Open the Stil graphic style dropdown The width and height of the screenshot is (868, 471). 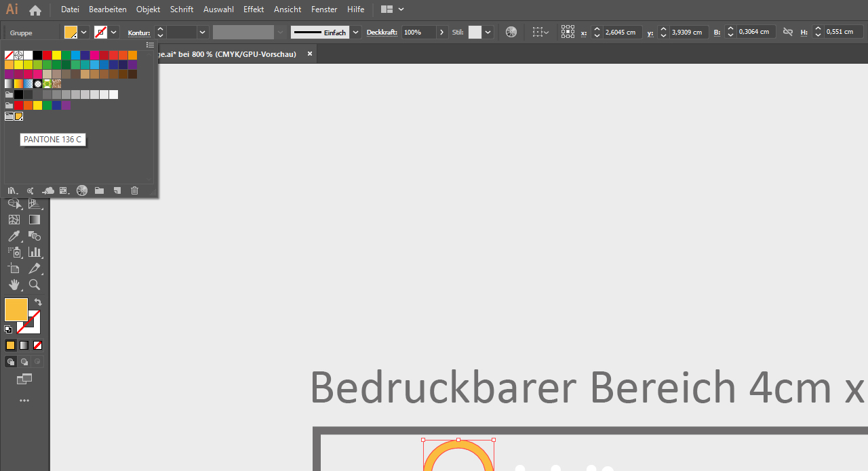pos(488,32)
